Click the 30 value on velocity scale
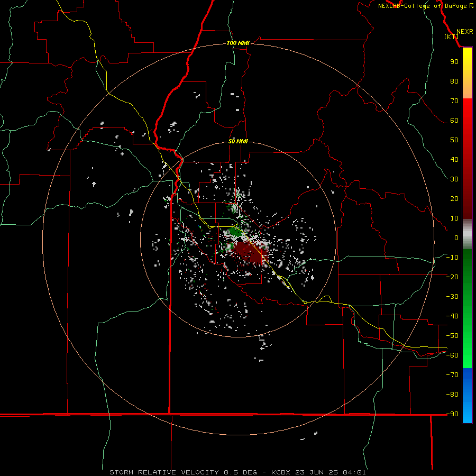The width and height of the screenshot is (476, 476). tap(454, 179)
